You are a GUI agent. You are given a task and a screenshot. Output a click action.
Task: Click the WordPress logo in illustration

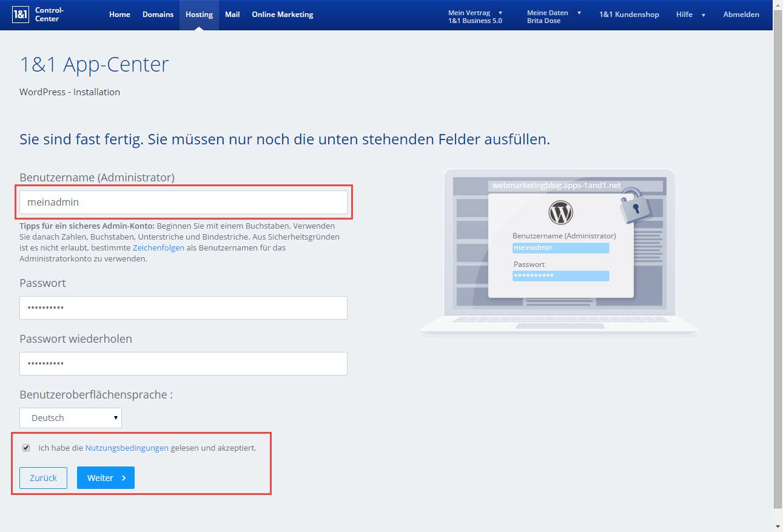point(560,213)
